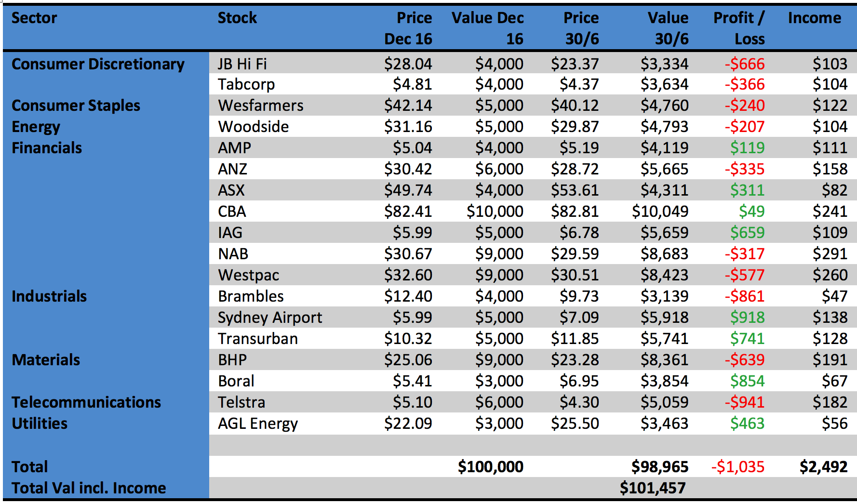Select the Telstra stock name

pyautogui.click(x=241, y=402)
